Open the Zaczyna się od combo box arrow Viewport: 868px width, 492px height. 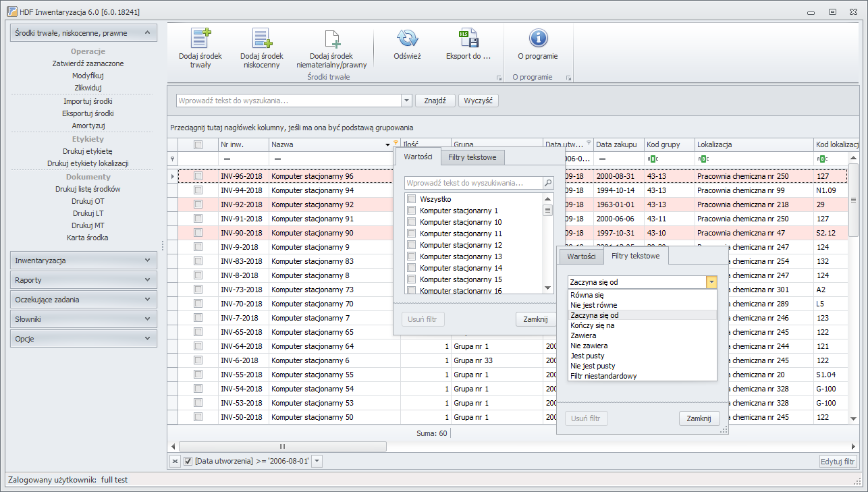(x=711, y=282)
